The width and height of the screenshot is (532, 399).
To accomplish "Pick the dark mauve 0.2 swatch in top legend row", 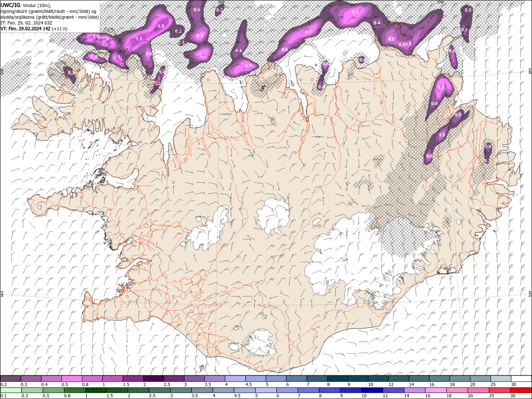I will [x=10, y=379].
